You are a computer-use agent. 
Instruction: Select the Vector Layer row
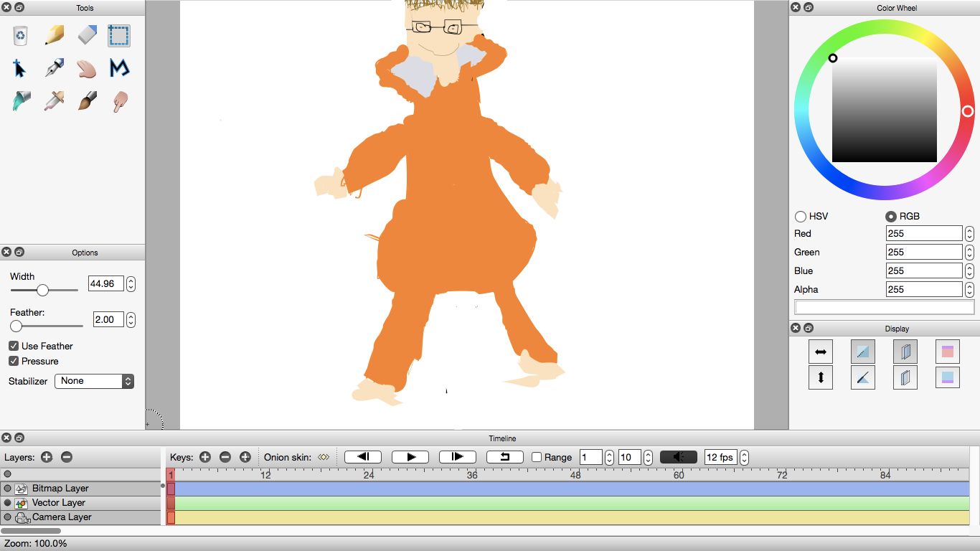59,503
